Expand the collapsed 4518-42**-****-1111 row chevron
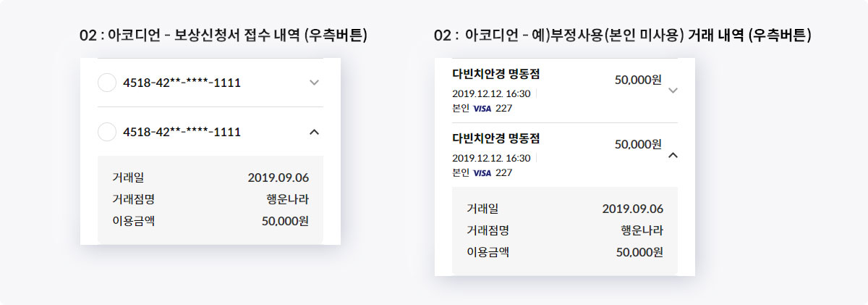This screenshot has height=305, width=868. [314, 83]
